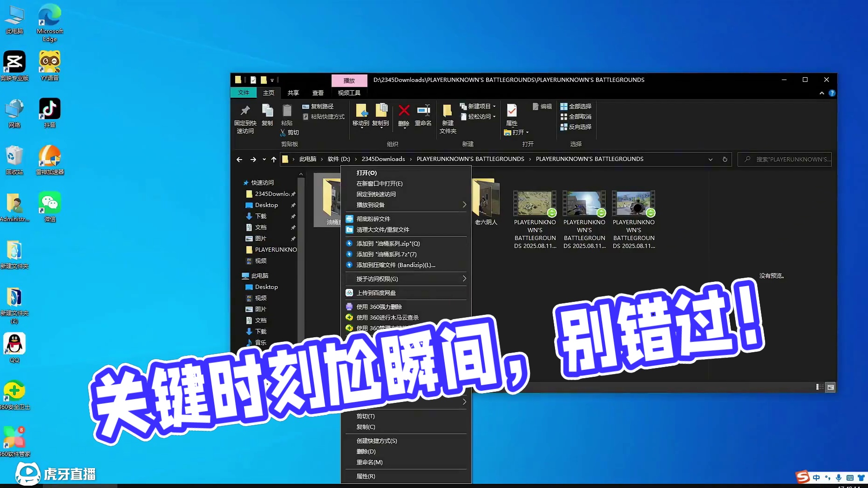Viewport: 868px width, 488px height.
Task: Switch to the 查看 ribbon tab
Action: click(318, 93)
